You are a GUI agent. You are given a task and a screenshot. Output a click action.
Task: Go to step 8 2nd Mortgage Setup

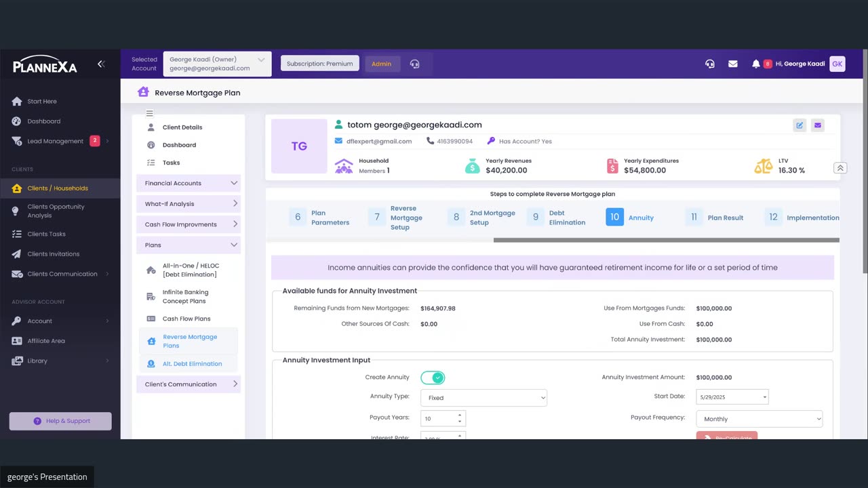point(483,218)
